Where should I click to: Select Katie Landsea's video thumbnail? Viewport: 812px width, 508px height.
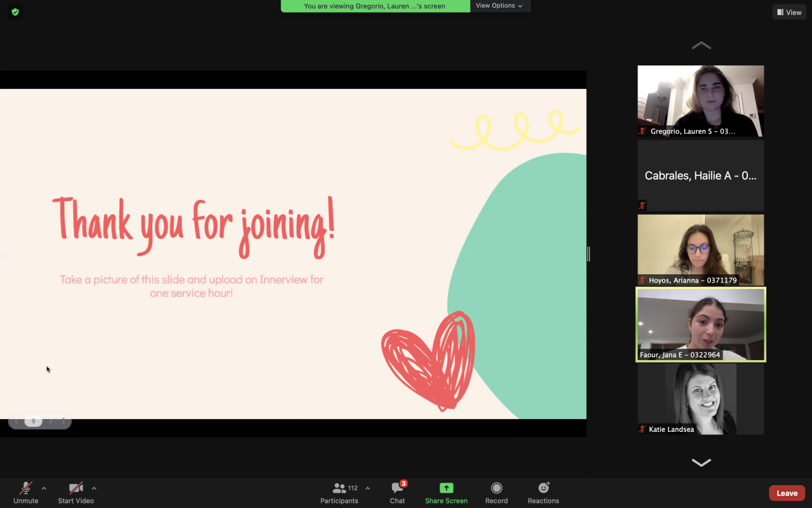tap(700, 399)
